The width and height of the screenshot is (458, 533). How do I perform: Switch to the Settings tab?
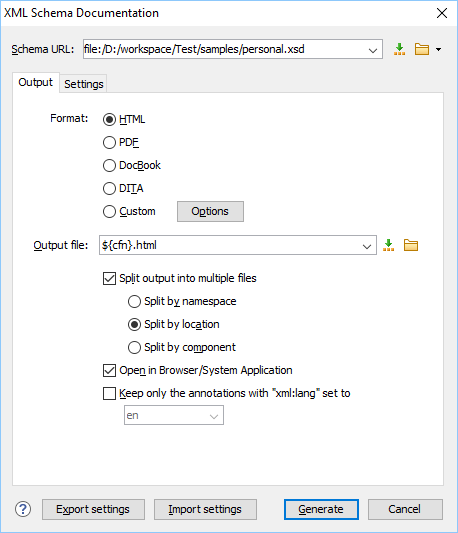tap(84, 84)
